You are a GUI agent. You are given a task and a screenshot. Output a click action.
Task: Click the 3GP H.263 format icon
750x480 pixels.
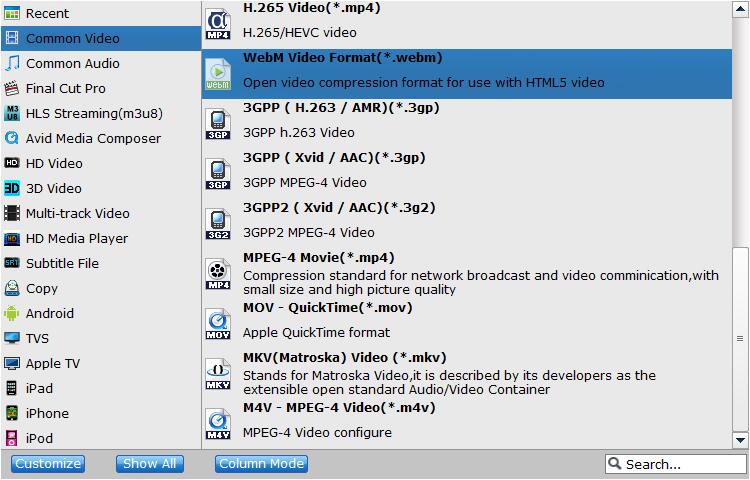coord(218,124)
